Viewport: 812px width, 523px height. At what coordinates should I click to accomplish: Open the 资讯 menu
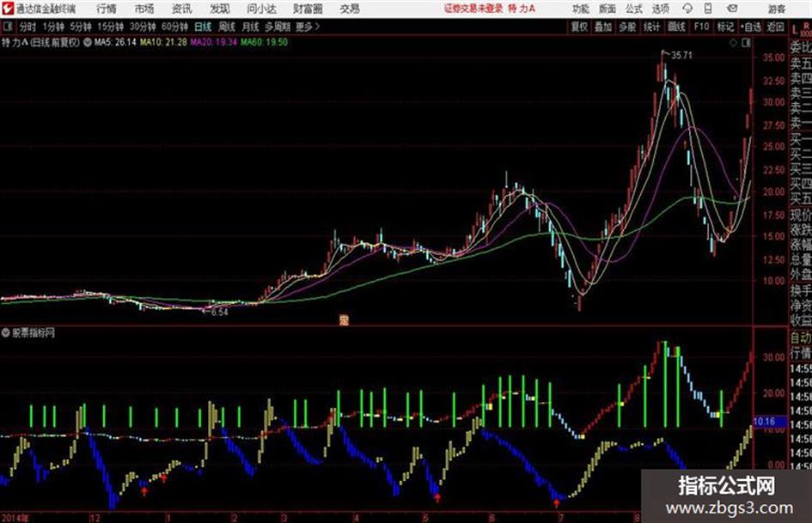[x=182, y=9]
